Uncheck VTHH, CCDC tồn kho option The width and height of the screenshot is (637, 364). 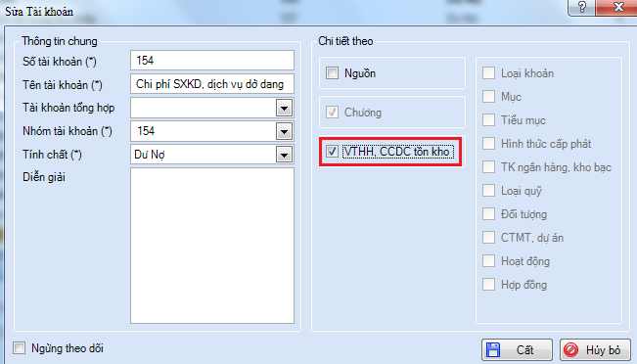click(332, 152)
